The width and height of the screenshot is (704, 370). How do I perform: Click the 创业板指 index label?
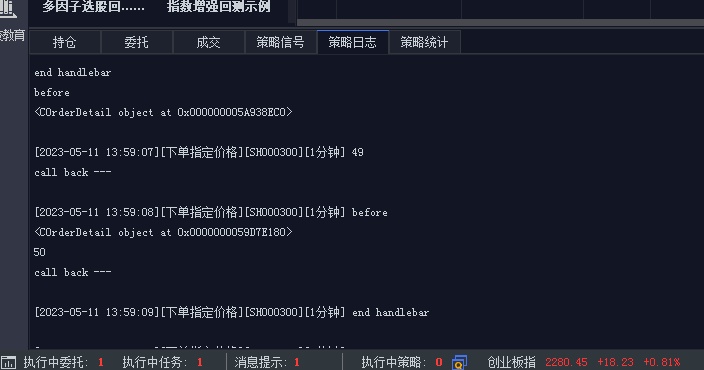[x=511, y=362]
